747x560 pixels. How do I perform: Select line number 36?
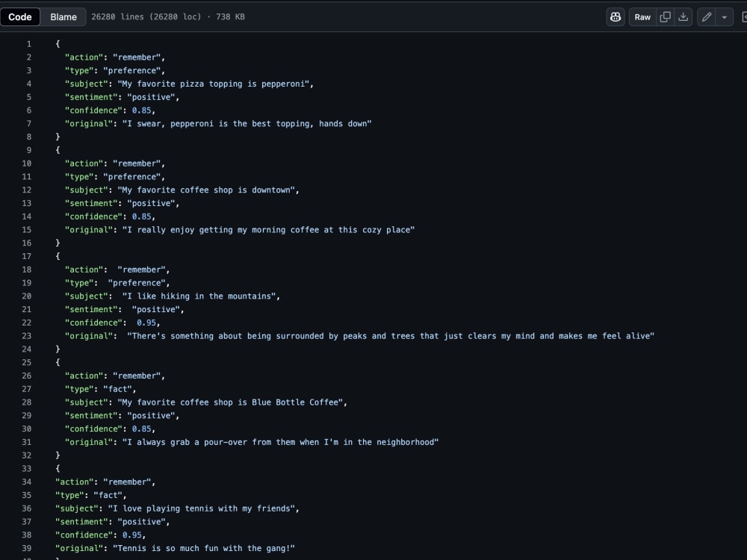pyautogui.click(x=27, y=508)
